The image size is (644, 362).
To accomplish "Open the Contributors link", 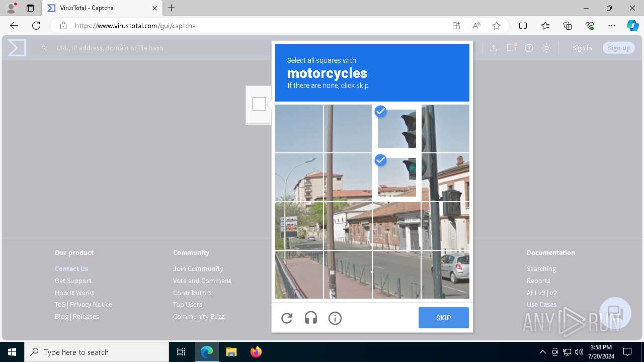I will pyautogui.click(x=192, y=293).
